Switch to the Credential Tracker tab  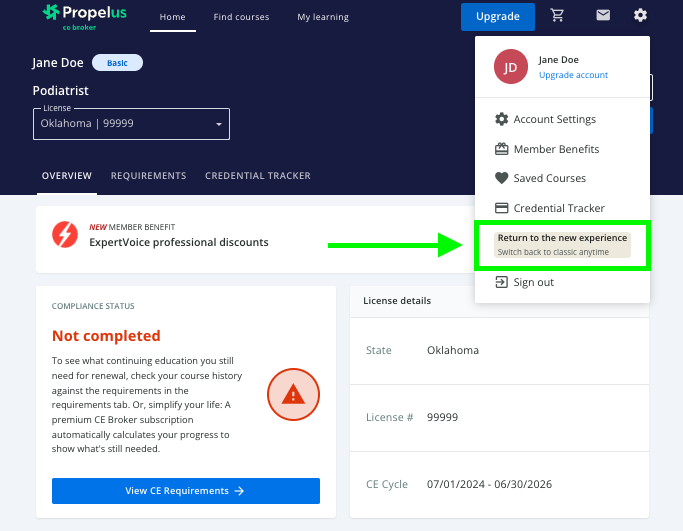257,176
